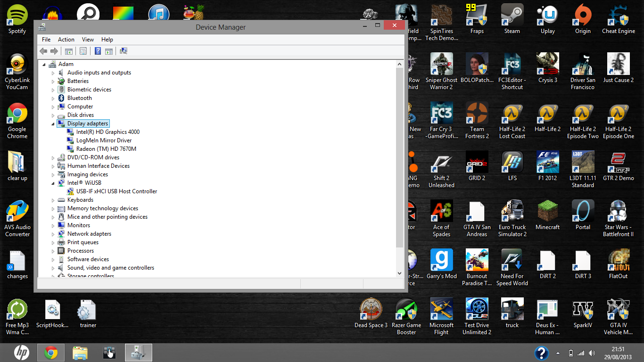Click HP start button on taskbar
Viewport: 644px width, 362px height.
point(21,353)
